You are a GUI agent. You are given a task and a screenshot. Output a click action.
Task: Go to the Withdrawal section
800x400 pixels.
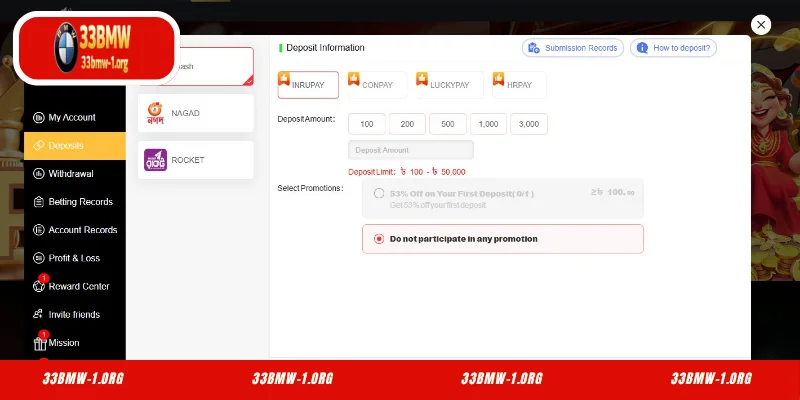(x=74, y=174)
